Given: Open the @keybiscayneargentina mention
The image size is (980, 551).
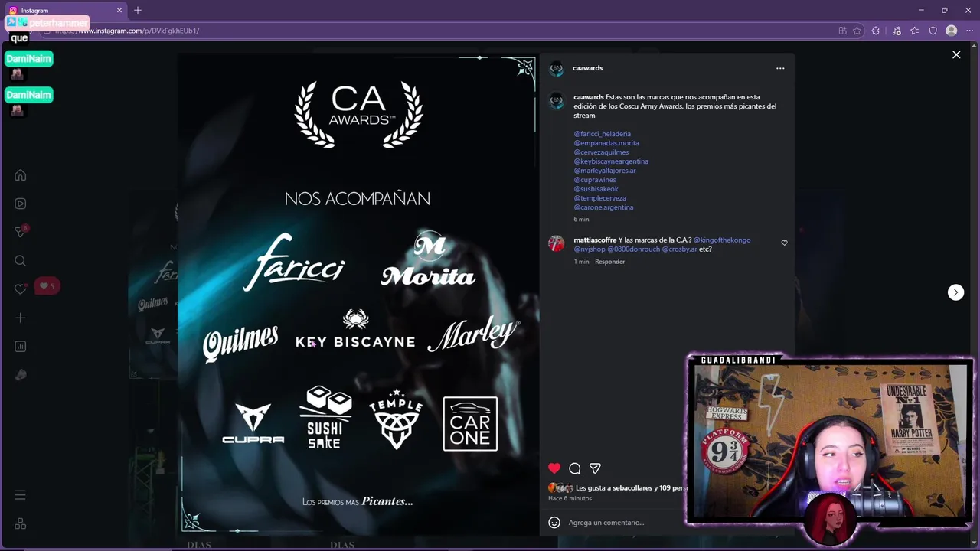Looking at the screenshot, I should pyautogui.click(x=611, y=161).
